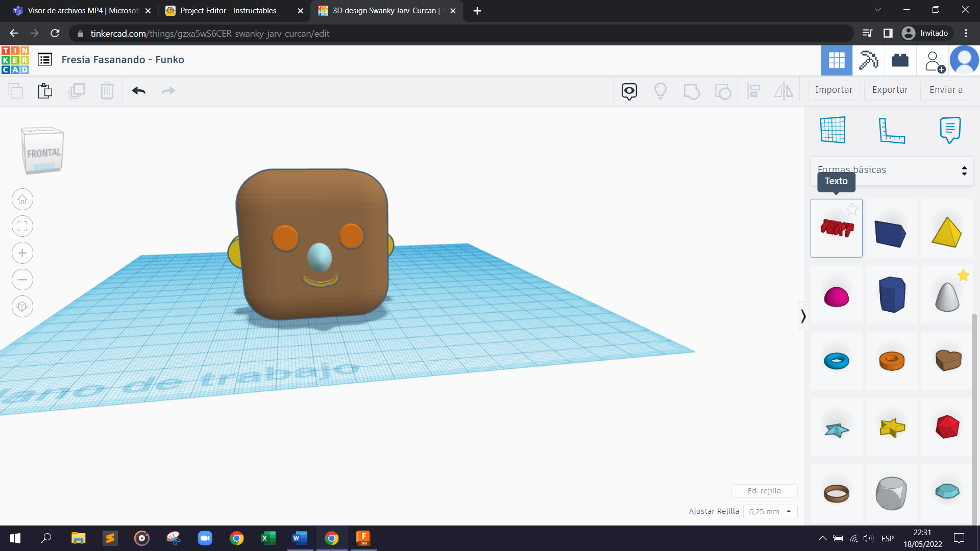980x551 pixels.
Task: Select the orange tube shape thumbnail
Action: (891, 361)
